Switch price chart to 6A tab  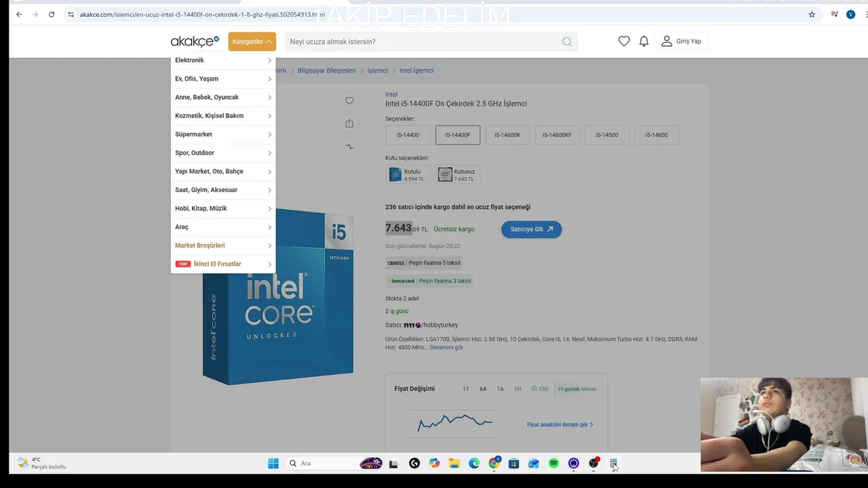coord(483,389)
